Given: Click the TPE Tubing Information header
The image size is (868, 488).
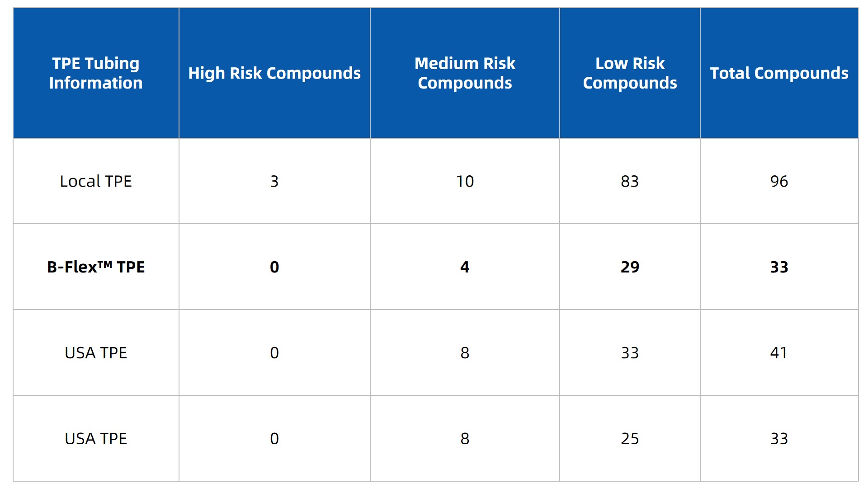Looking at the screenshot, I should tap(96, 73).
